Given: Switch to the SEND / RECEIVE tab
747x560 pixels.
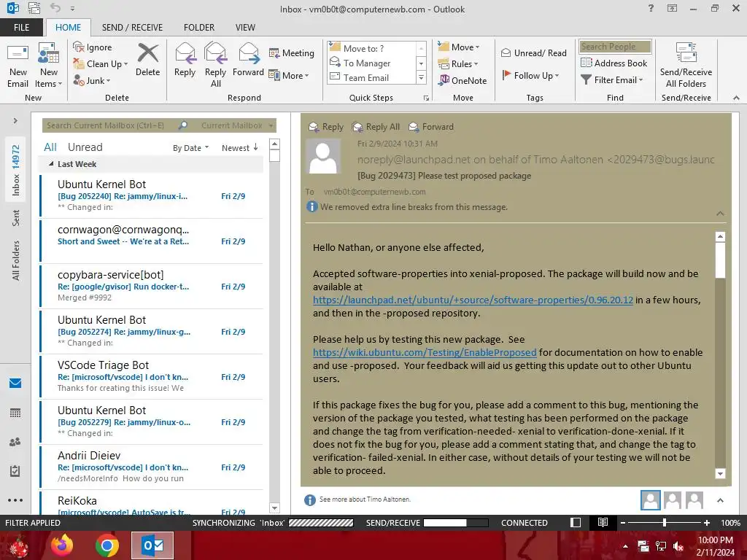Looking at the screenshot, I should (132, 27).
